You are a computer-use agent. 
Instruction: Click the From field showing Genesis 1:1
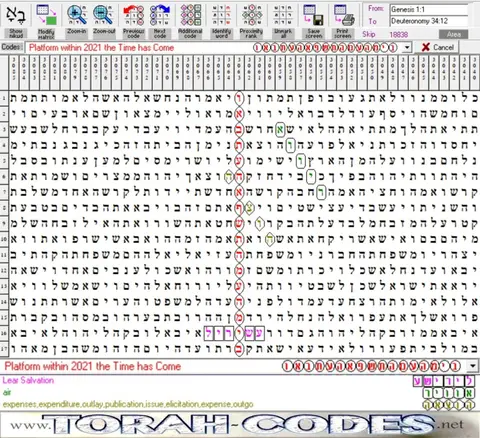(x=429, y=9)
